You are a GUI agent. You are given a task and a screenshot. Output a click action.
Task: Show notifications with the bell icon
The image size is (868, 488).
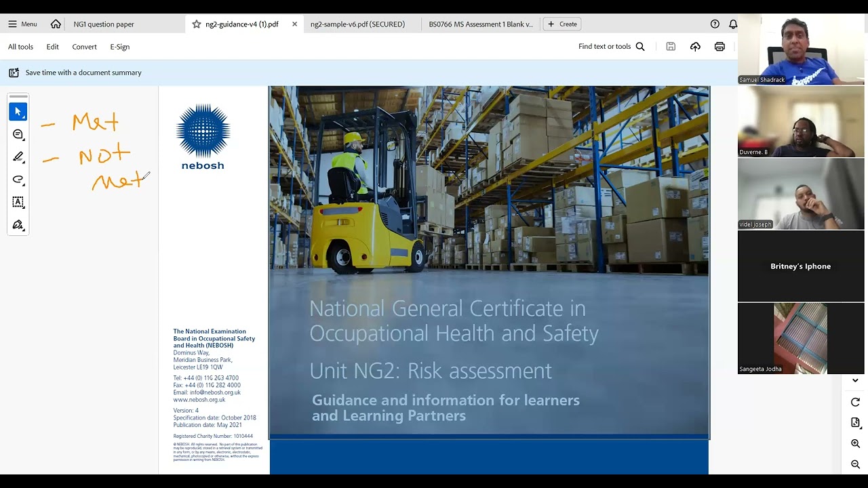[733, 24]
